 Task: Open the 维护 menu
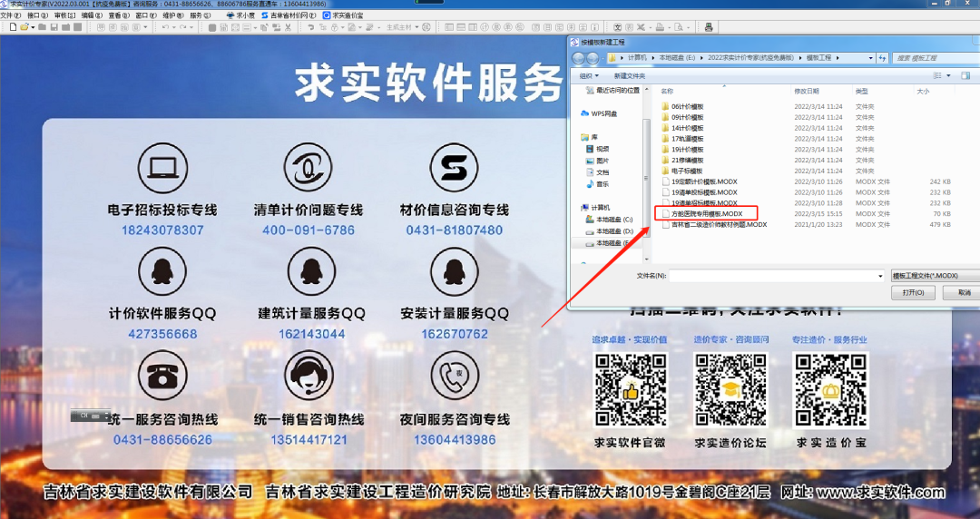(172, 15)
